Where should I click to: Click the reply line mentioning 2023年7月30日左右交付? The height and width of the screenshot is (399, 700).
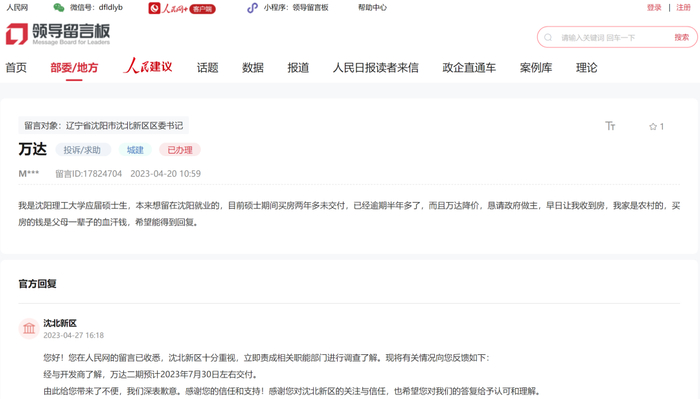pos(150,374)
